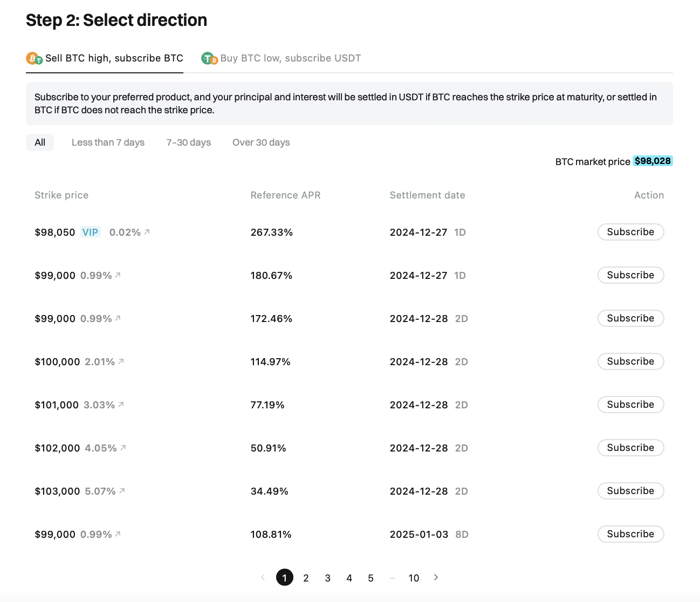The width and height of the screenshot is (700, 602).
Task: Click the $100,000 strike price
Action: (x=57, y=361)
